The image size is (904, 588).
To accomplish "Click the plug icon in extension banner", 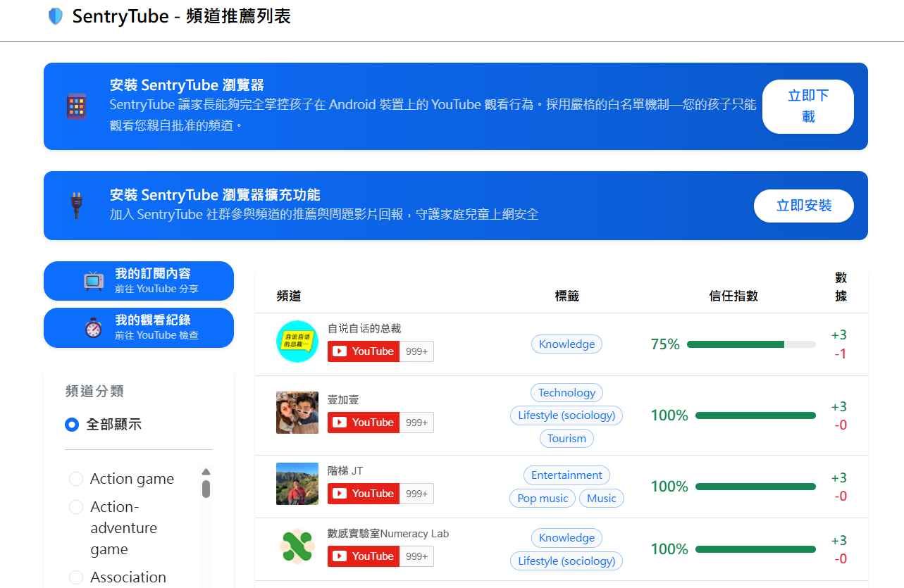I will pyautogui.click(x=77, y=205).
